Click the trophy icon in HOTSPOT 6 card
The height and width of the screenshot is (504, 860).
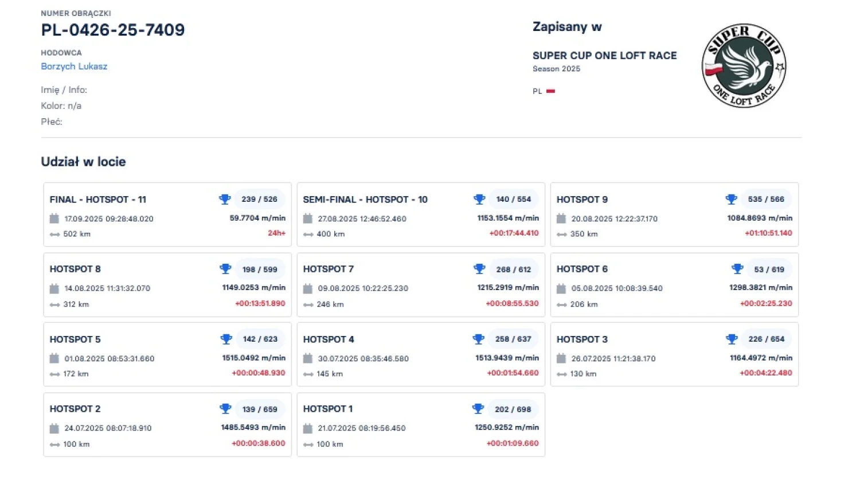coord(737,269)
